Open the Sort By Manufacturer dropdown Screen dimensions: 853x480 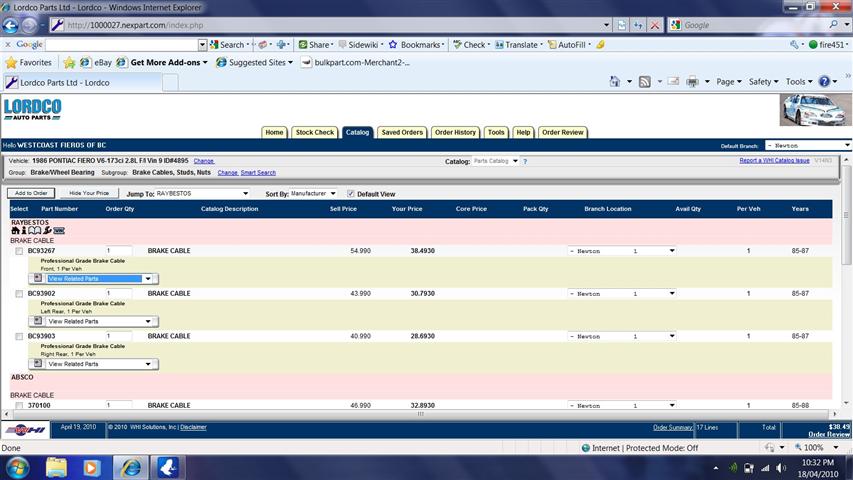[313, 193]
